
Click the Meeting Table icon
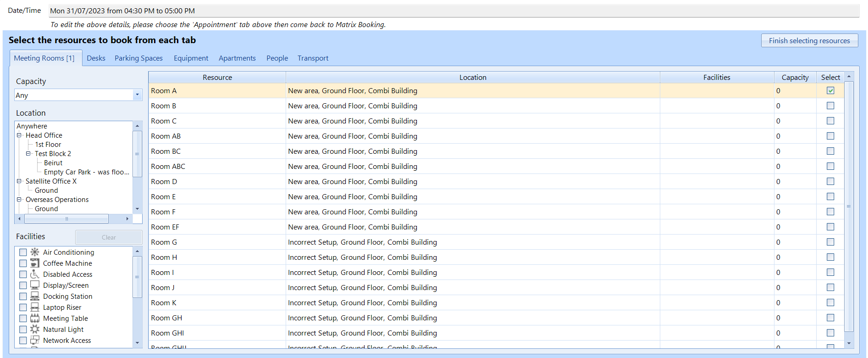tap(35, 318)
